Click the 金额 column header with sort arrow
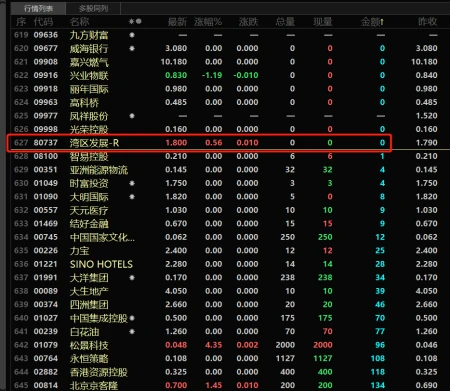The height and width of the screenshot is (391, 450). pyautogui.click(x=372, y=22)
